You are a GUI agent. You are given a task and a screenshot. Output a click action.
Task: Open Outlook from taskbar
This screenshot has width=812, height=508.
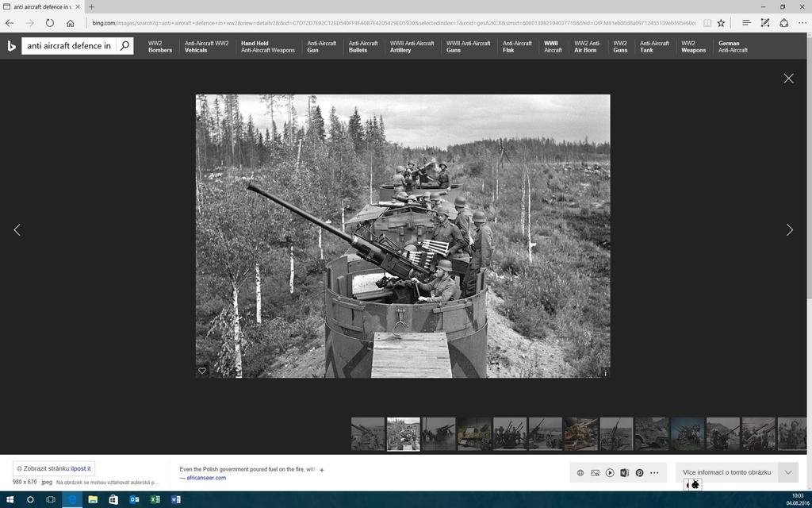tap(134, 500)
